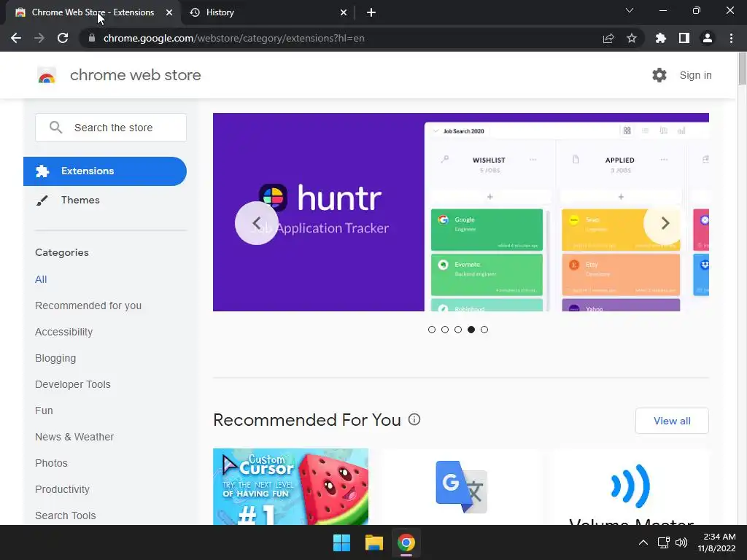
Task: Select the fourth carousel dot
Action: coord(471,330)
